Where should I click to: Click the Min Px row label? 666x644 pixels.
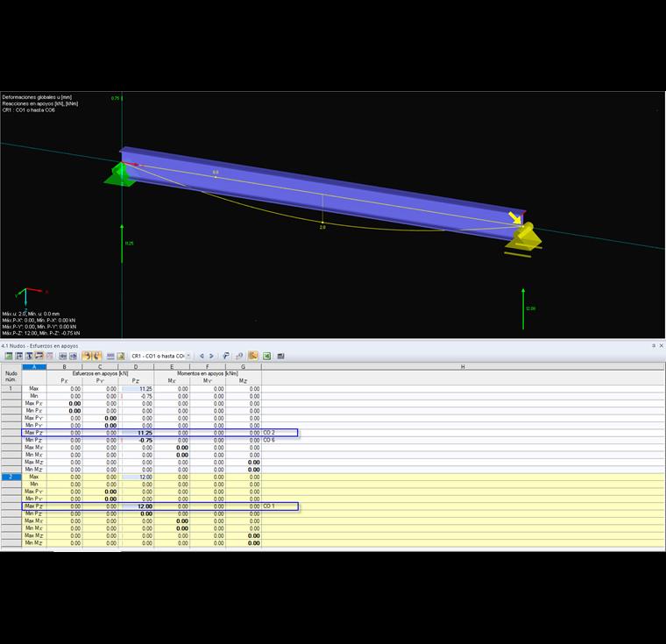click(33, 410)
